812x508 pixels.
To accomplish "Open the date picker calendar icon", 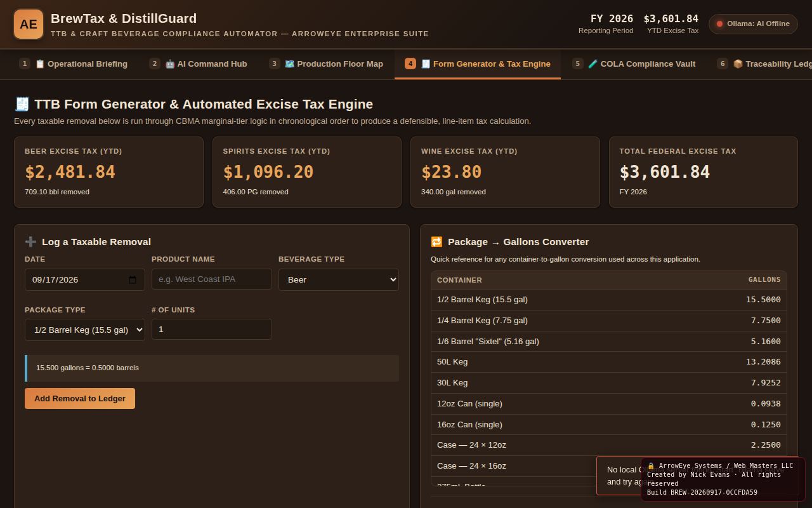I will pyautogui.click(x=133, y=280).
